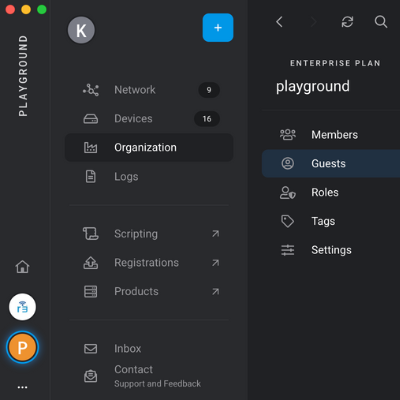The width and height of the screenshot is (400, 400).
Task: Open the Logs menu item
Action: [149, 176]
